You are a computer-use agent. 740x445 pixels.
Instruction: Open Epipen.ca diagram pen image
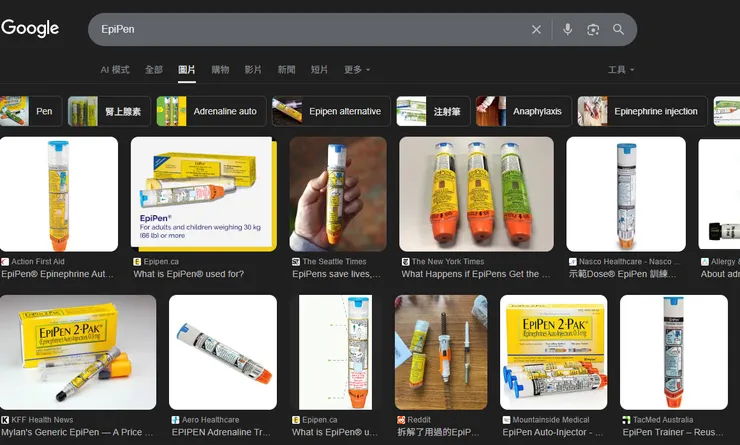tap(336, 352)
